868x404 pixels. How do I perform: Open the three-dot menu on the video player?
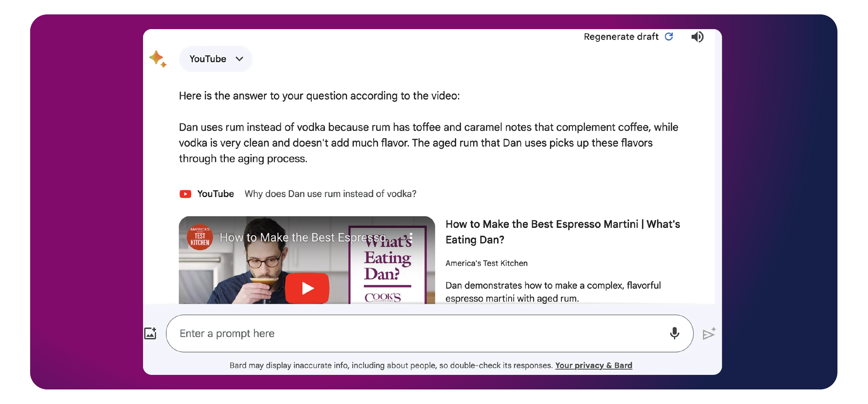(411, 237)
